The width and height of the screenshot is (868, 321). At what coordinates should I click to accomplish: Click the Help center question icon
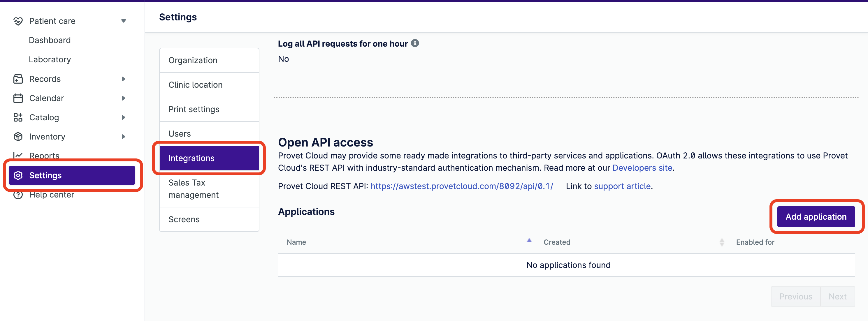[18, 195]
